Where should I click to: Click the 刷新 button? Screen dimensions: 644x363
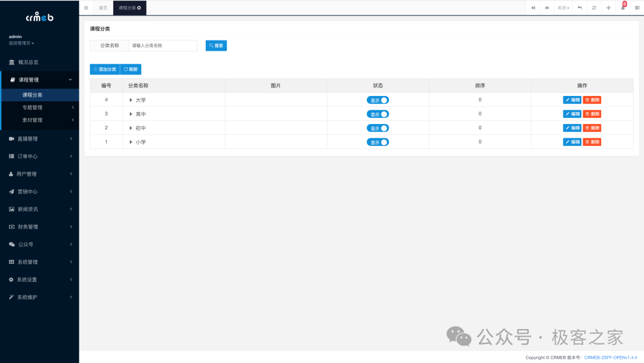pos(131,69)
